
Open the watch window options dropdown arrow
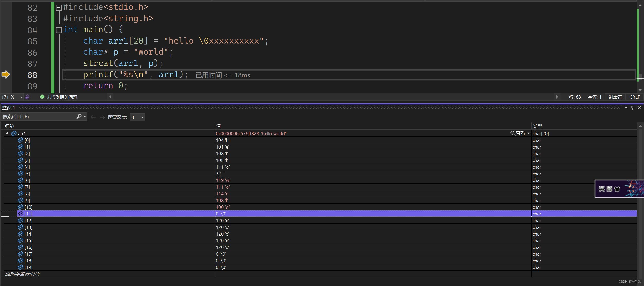coord(626,108)
